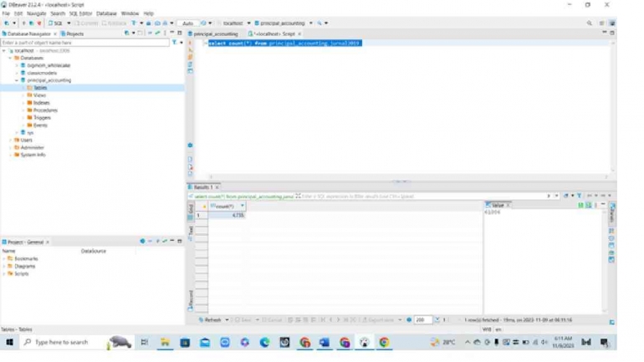The width and height of the screenshot is (644, 362).
Task: Click the object name filter input field
Action: coord(84,43)
